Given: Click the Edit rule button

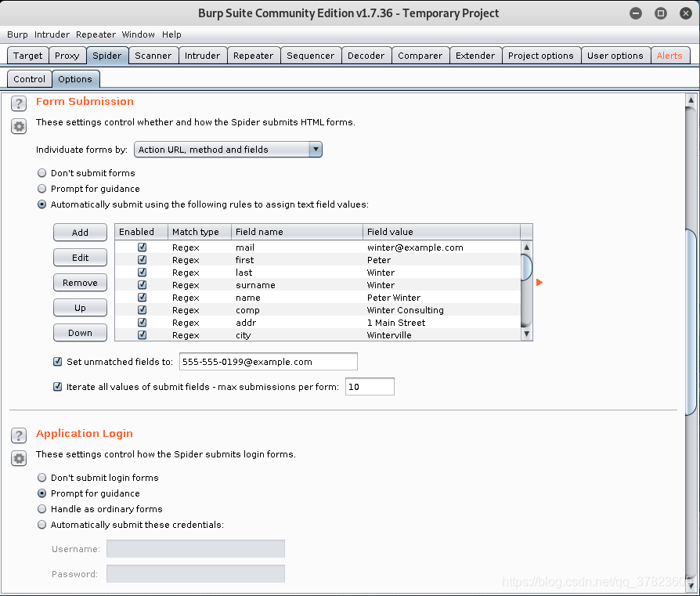Looking at the screenshot, I should [80, 257].
